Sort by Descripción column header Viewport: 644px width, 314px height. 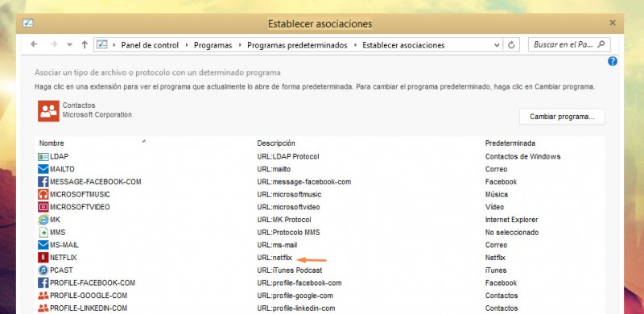pyautogui.click(x=276, y=143)
